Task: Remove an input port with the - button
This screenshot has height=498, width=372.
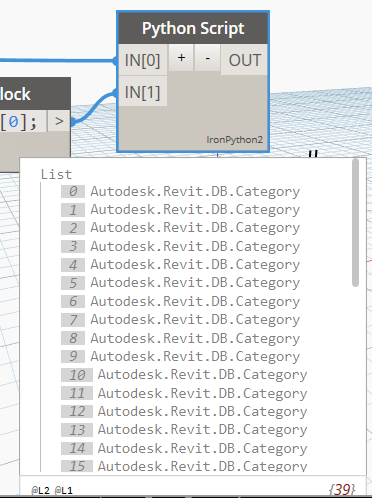Action: (207, 58)
